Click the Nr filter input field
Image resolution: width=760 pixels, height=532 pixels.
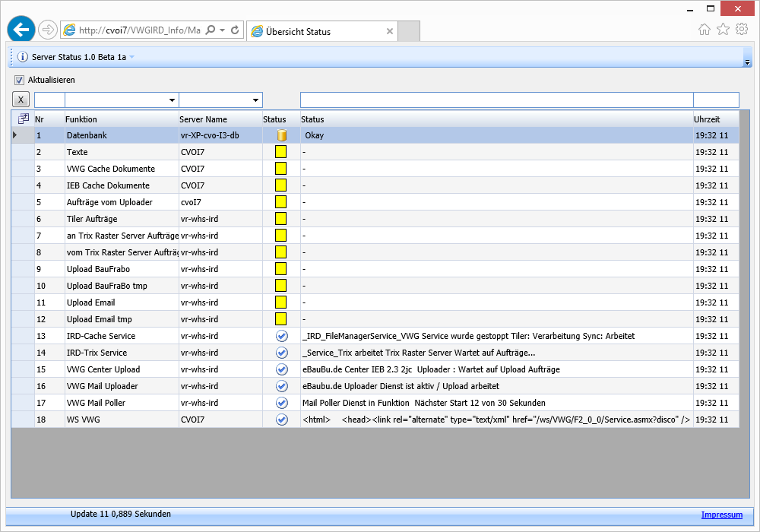click(49, 100)
